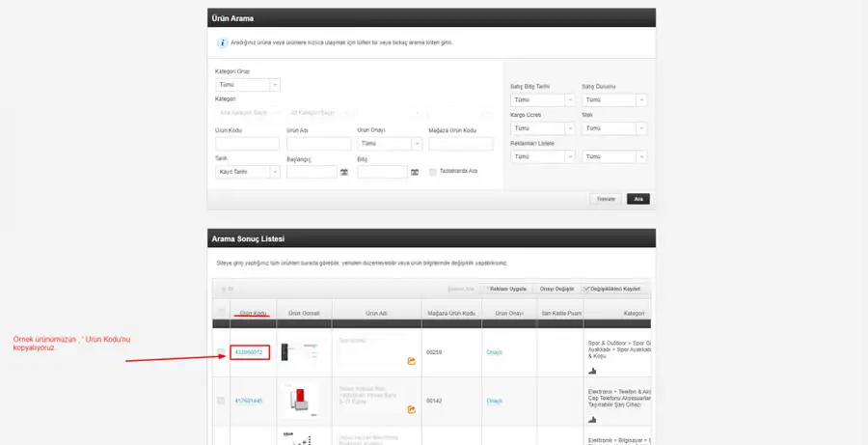Open the bar chart icon in the Elektronik Telefon row
Viewport: 868px width, 445px height.
coord(592,419)
